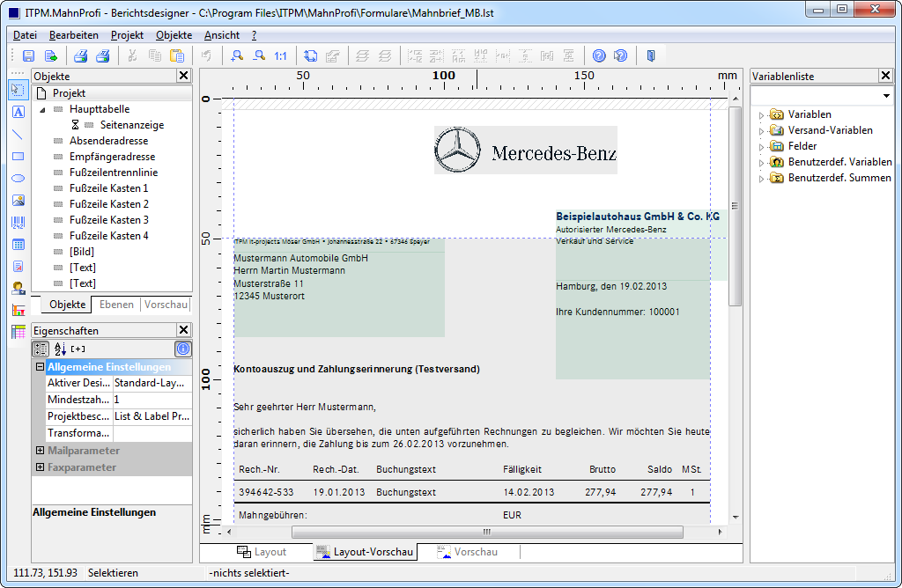Click the Save As icon with green arrow
The image size is (902, 588).
tap(50, 55)
